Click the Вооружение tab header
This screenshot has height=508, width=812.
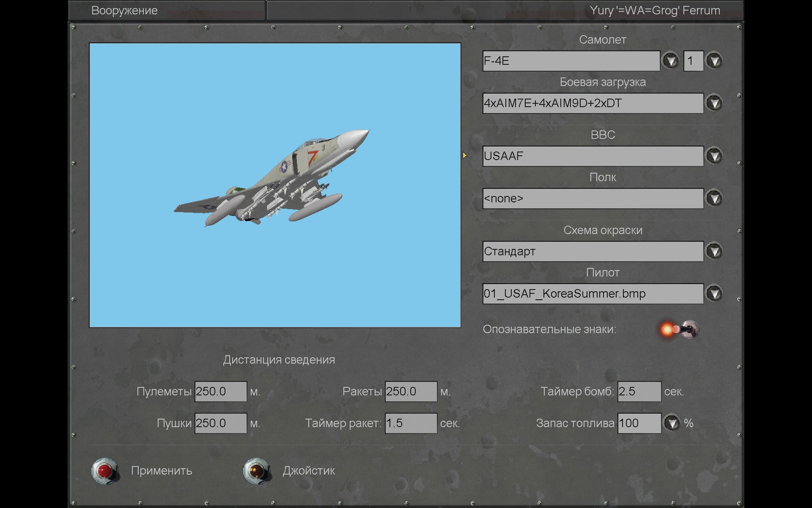pyautogui.click(x=124, y=11)
